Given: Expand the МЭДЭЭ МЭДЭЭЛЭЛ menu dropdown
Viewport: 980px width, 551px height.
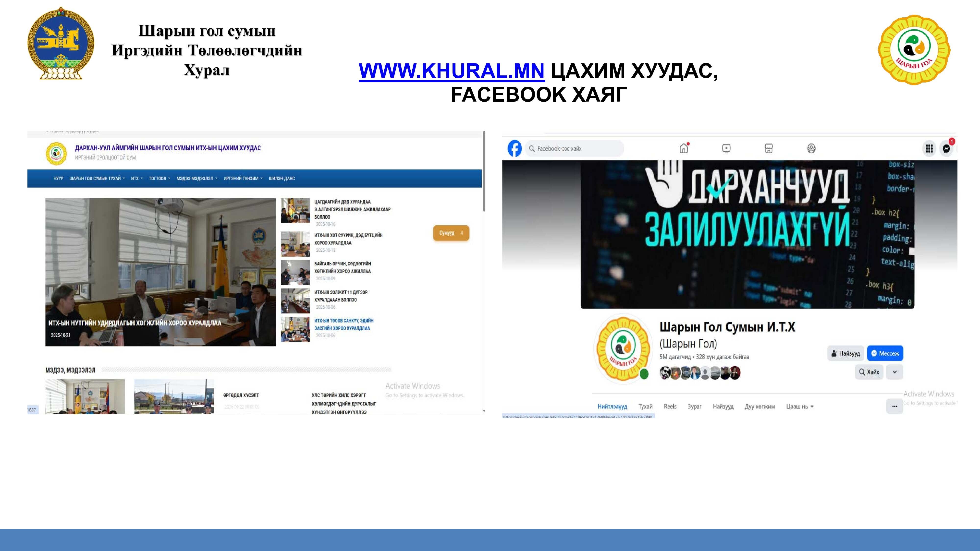Looking at the screenshot, I should 197,178.
